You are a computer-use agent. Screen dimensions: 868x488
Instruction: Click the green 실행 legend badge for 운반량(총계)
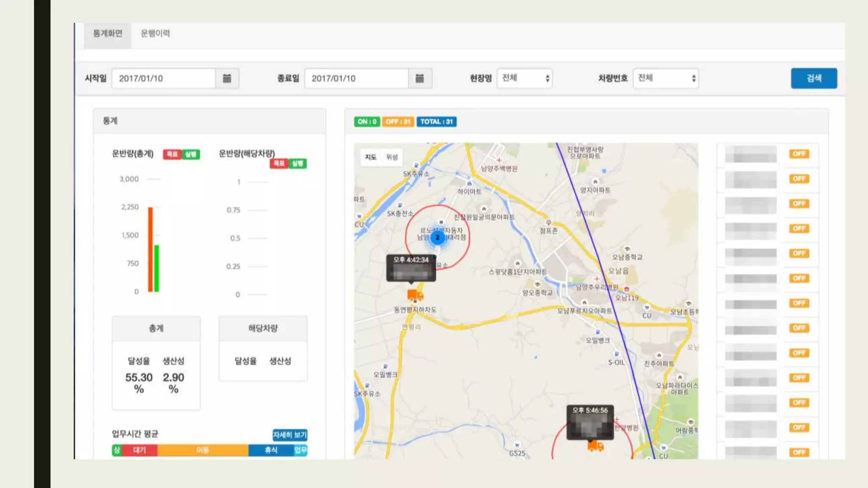[x=191, y=154]
